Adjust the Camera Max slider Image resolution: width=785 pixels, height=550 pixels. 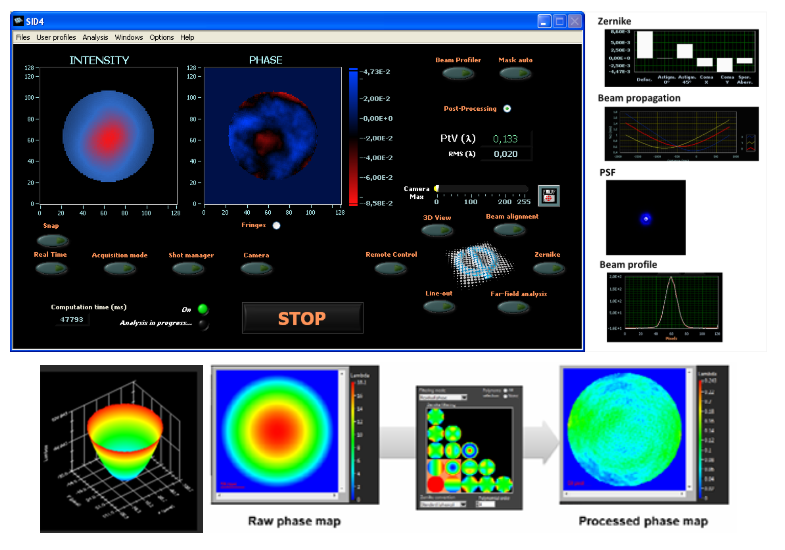438,188
